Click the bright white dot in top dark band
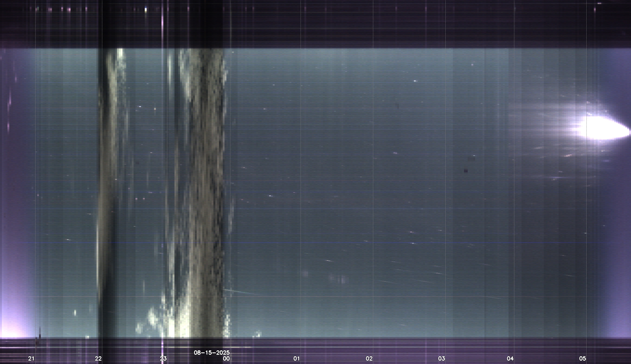Screen dimensions: 631x364 (x=146, y=10)
